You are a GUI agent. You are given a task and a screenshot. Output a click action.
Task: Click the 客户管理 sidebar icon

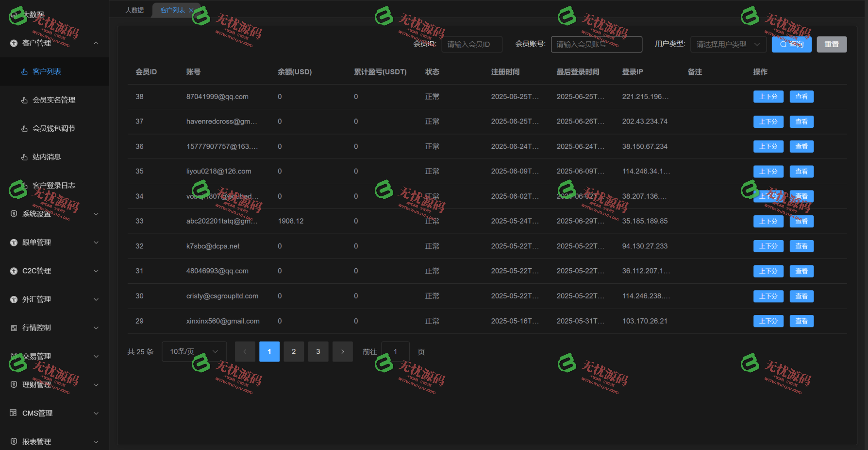click(x=14, y=43)
